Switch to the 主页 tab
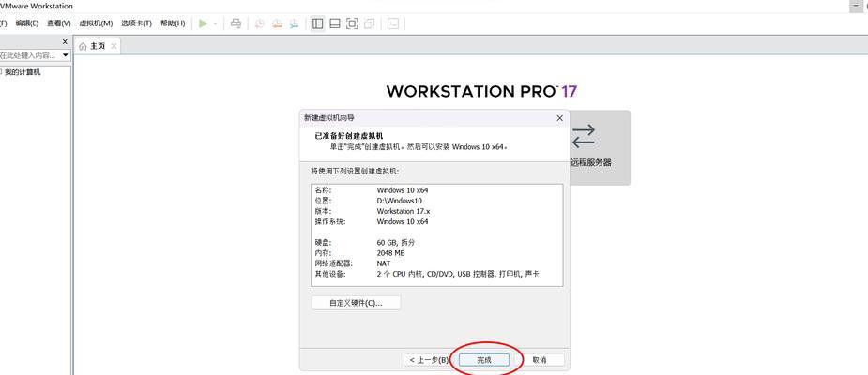Image resolution: width=868 pixels, height=375 pixels. (x=98, y=47)
